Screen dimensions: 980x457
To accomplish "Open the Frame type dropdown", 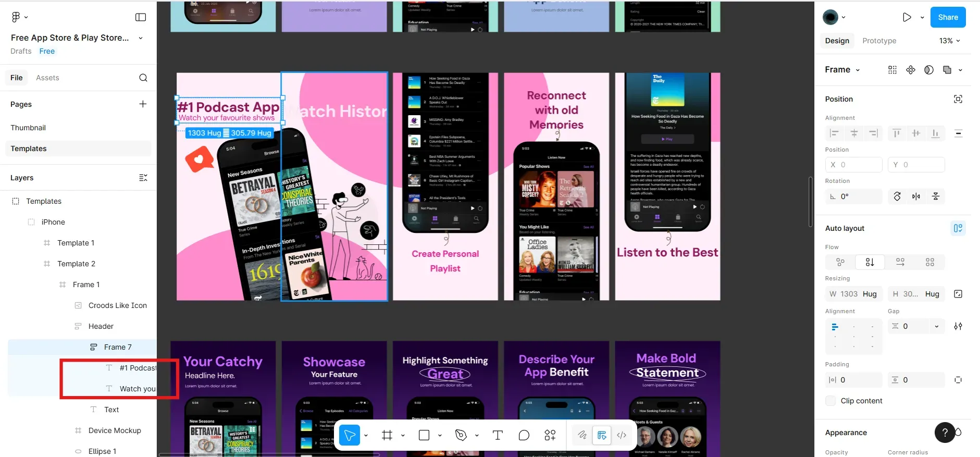I will (842, 70).
